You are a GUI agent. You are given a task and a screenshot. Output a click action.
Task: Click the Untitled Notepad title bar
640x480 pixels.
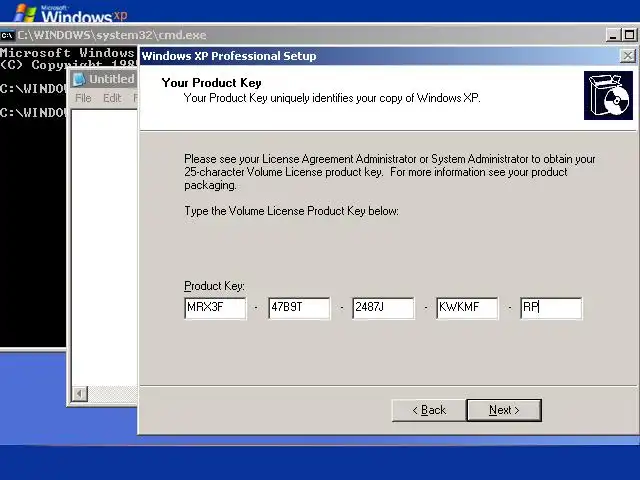tap(104, 79)
